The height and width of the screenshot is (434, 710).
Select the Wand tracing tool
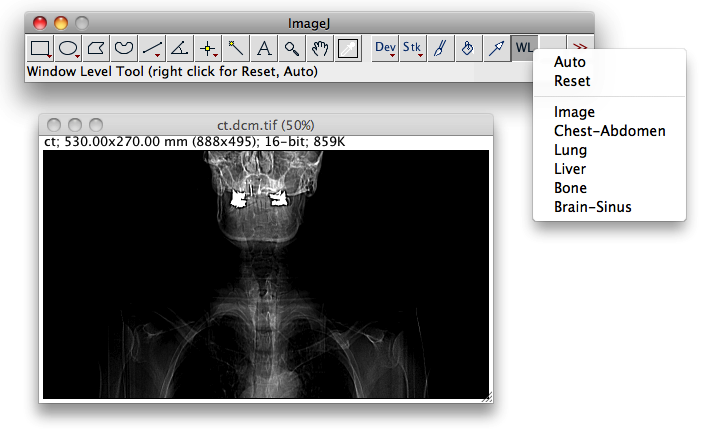236,48
